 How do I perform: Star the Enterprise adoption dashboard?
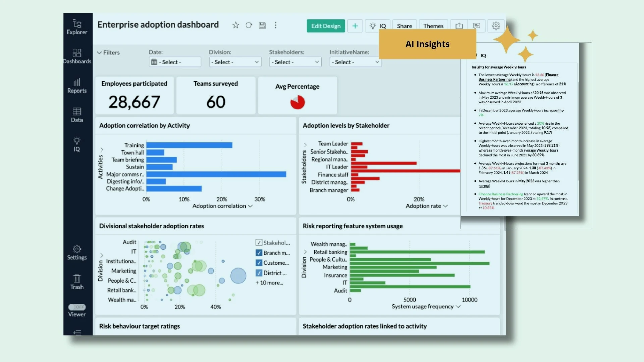(x=236, y=25)
